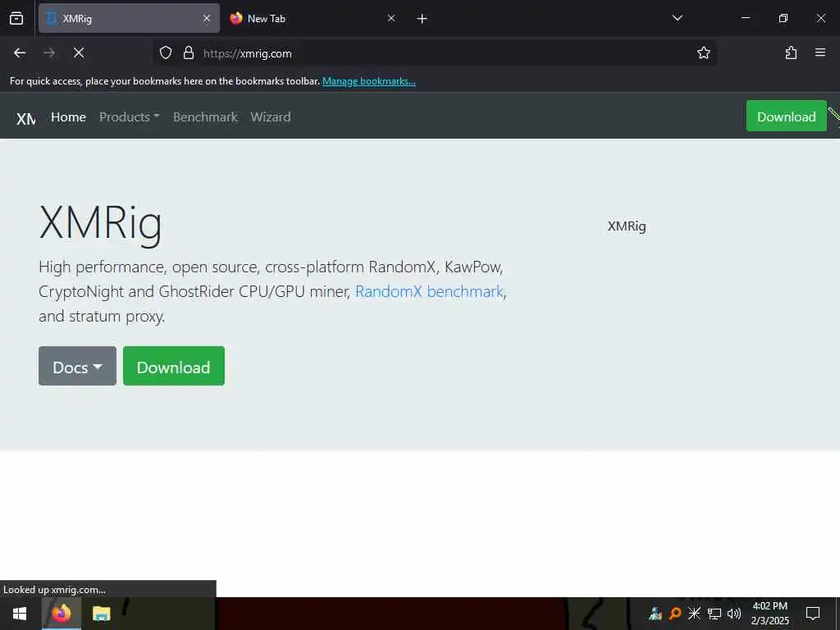This screenshot has height=630, width=840.
Task: Click the XMRig logo in navbar
Action: [25, 118]
